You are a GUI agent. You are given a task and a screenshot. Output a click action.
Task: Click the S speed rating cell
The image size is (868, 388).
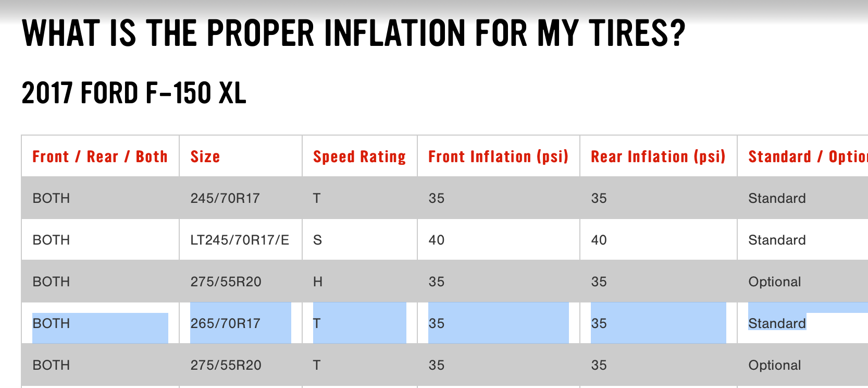317,240
